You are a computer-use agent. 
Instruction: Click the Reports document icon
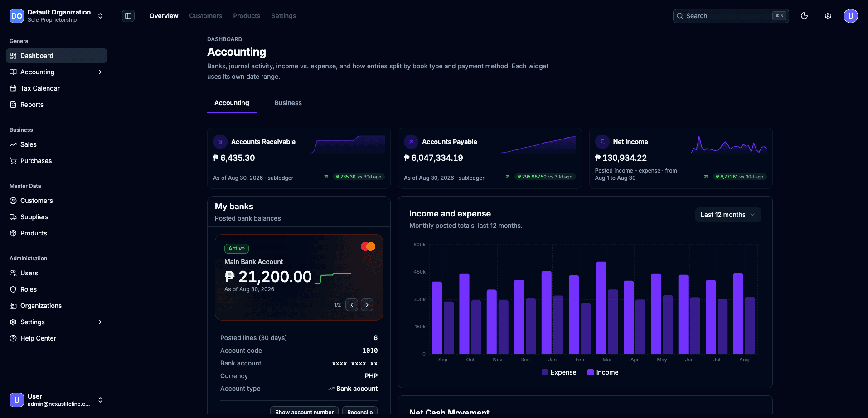[13, 105]
